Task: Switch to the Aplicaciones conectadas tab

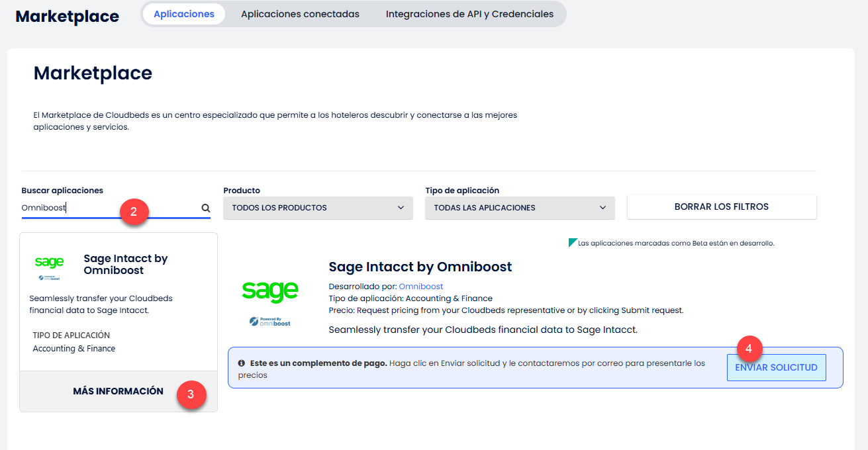Action: [x=300, y=14]
